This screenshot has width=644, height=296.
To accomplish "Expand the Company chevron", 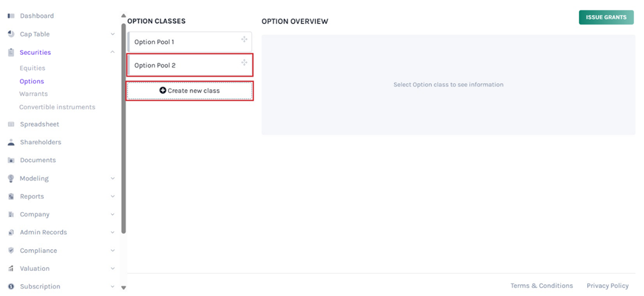I will (x=112, y=215).
